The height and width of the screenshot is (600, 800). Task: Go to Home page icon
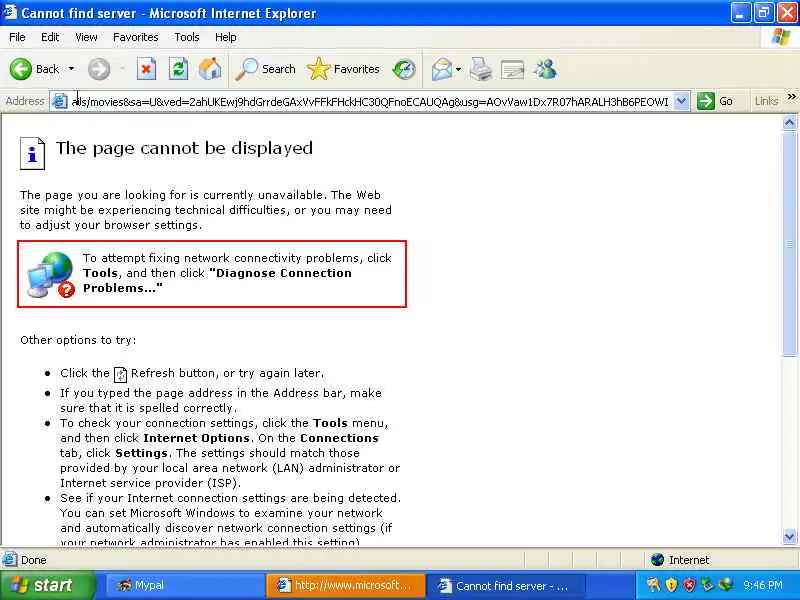[x=210, y=69]
